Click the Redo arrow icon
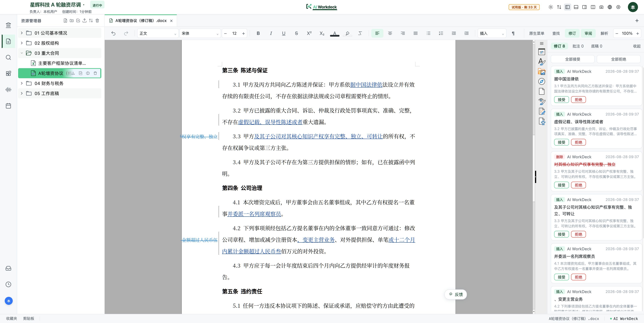644x323 pixels. click(126, 34)
